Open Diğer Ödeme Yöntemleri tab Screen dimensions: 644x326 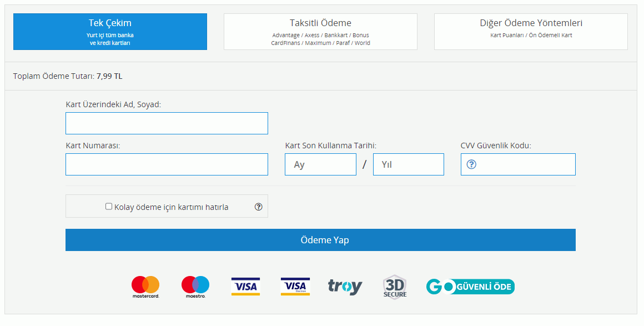pyautogui.click(x=531, y=32)
